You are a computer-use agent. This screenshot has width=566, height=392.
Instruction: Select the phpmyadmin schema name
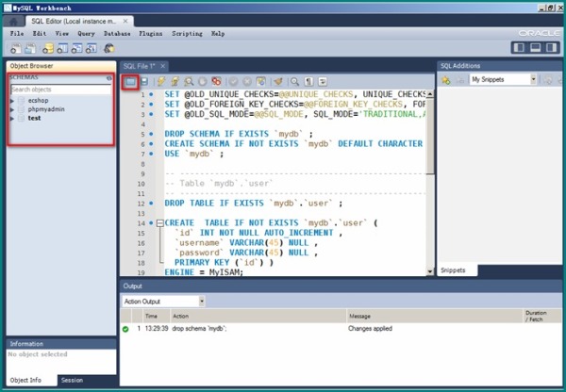coord(46,109)
